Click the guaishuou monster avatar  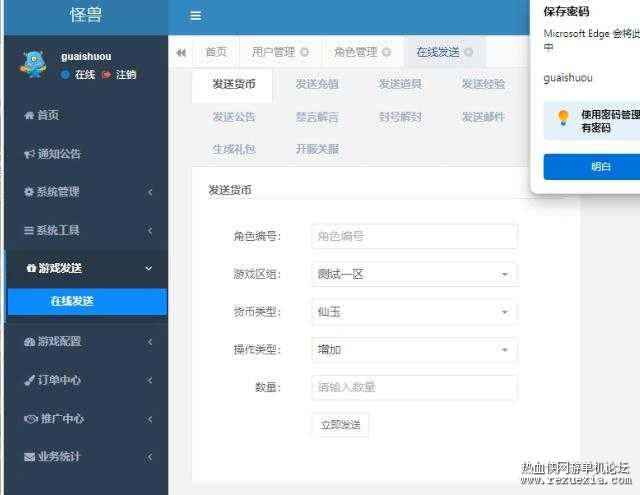click(x=33, y=64)
